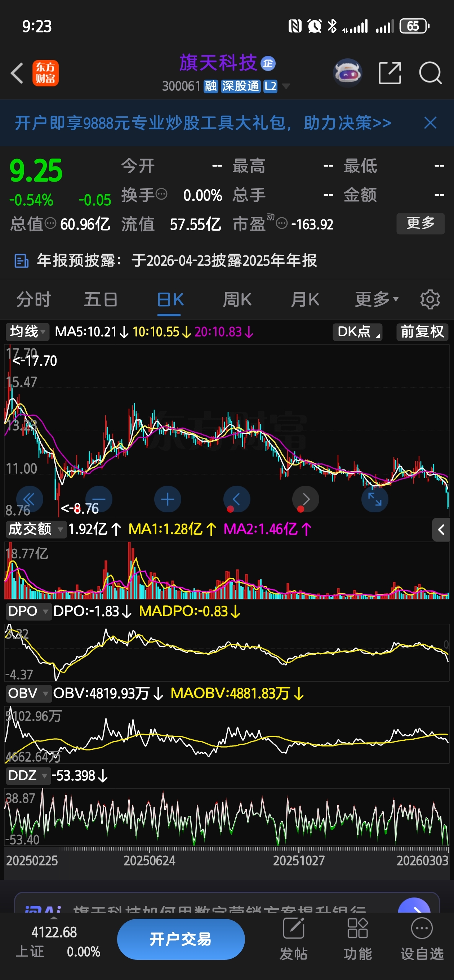Tap the 东方财富 logo icon
Image resolution: width=454 pixels, height=980 pixels.
click(x=45, y=73)
